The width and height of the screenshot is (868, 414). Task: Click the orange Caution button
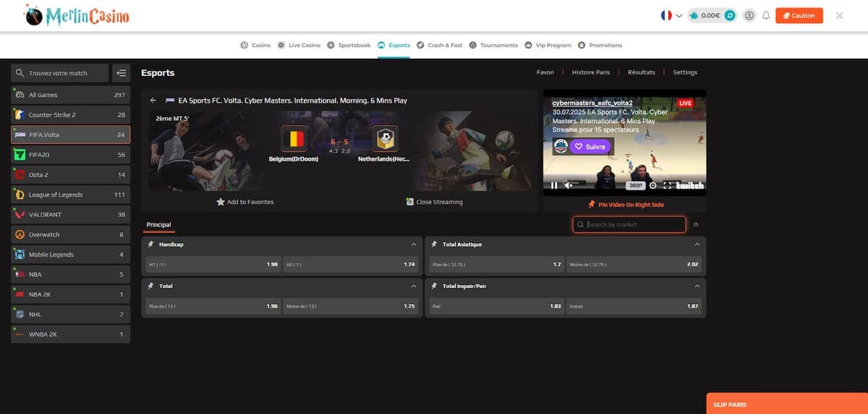click(799, 15)
